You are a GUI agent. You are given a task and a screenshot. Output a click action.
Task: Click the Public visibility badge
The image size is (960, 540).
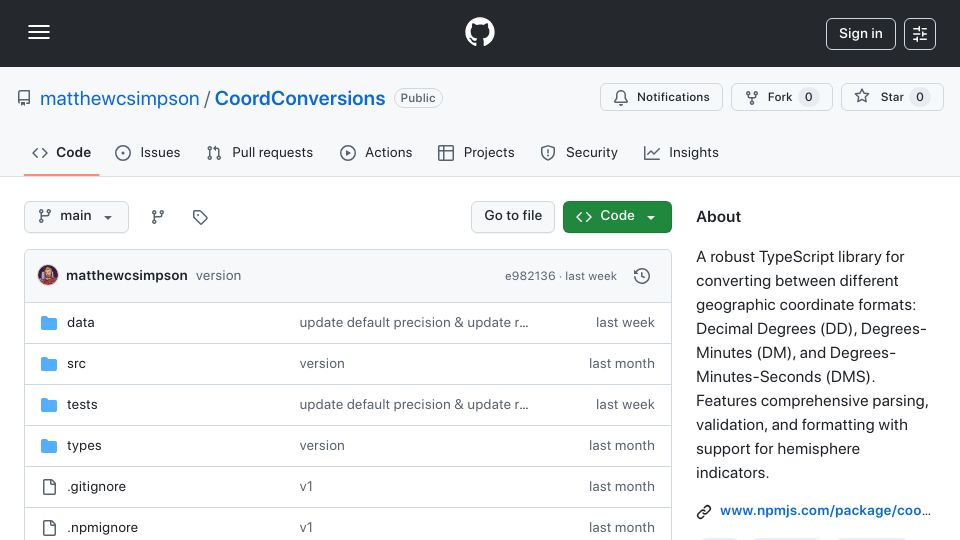pyautogui.click(x=418, y=98)
